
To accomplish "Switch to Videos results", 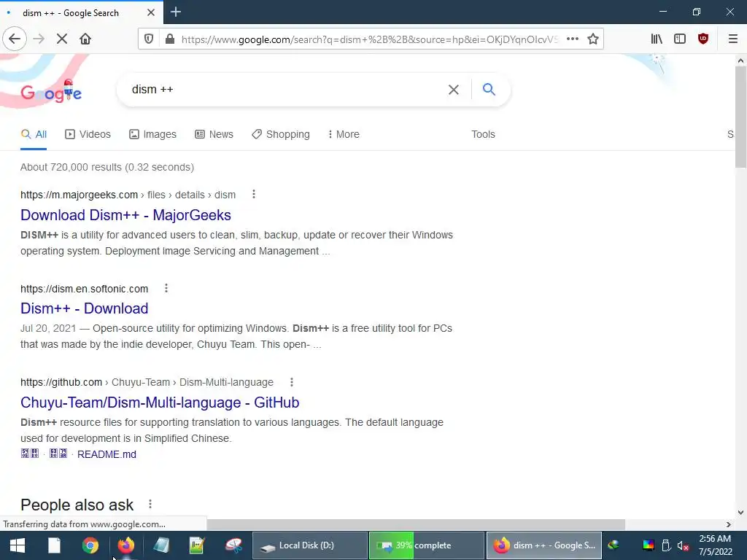I will pyautogui.click(x=88, y=134).
